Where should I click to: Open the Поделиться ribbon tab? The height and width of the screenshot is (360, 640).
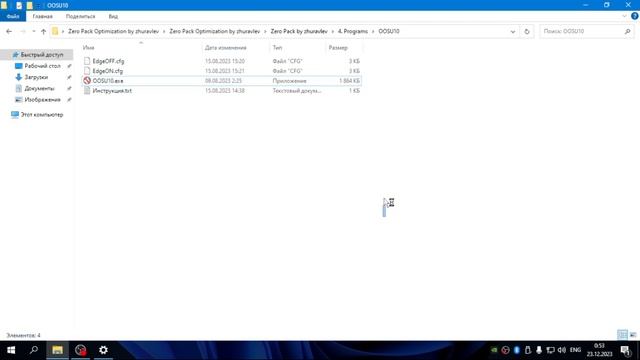click(x=80, y=16)
